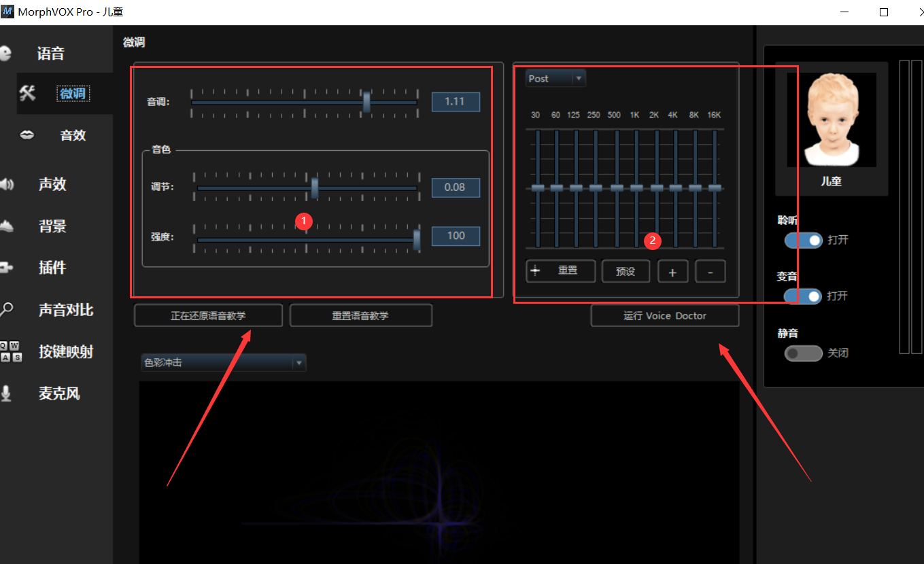Click the 运行 Voice Doctor button

click(664, 316)
